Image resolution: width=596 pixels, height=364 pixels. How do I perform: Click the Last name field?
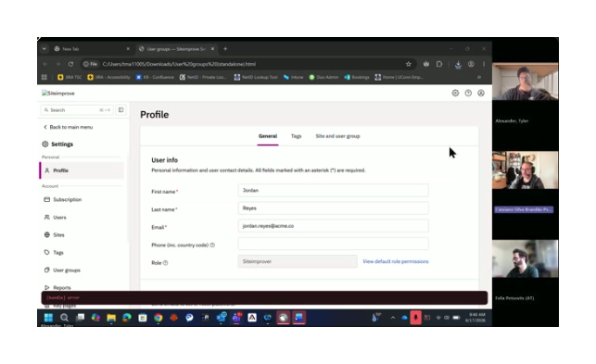pos(334,208)
